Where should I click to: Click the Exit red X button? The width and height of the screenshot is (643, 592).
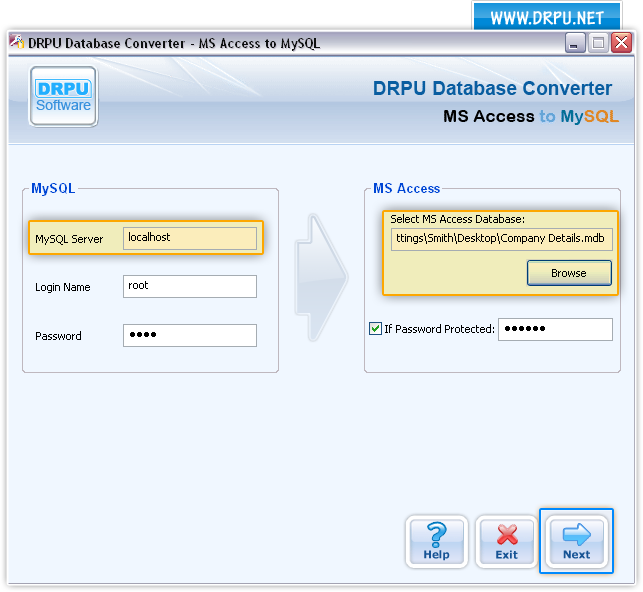506,542
